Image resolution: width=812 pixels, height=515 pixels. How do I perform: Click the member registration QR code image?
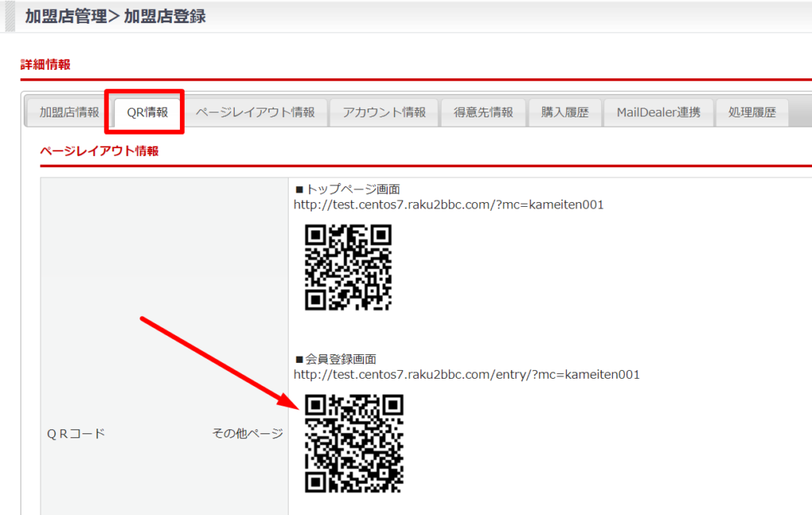(x=354, y=443)
